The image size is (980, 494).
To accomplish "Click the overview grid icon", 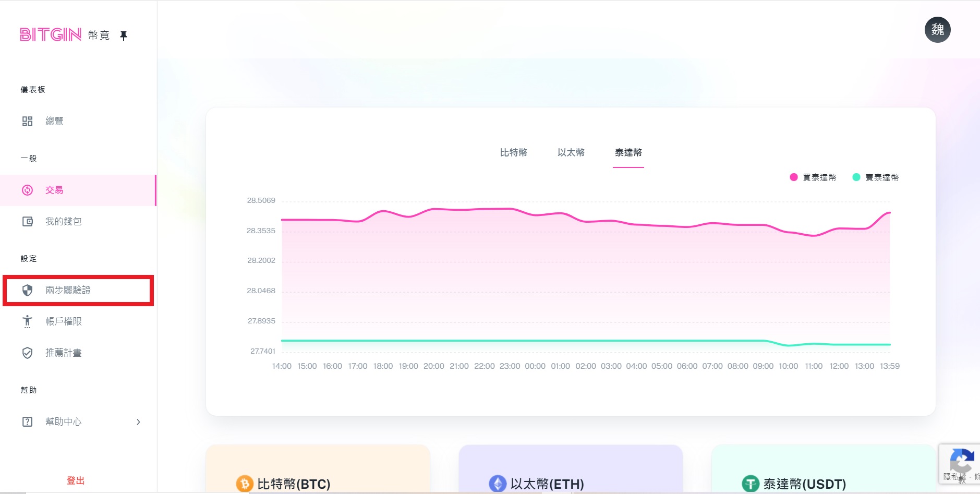I will tap(28, 121).
